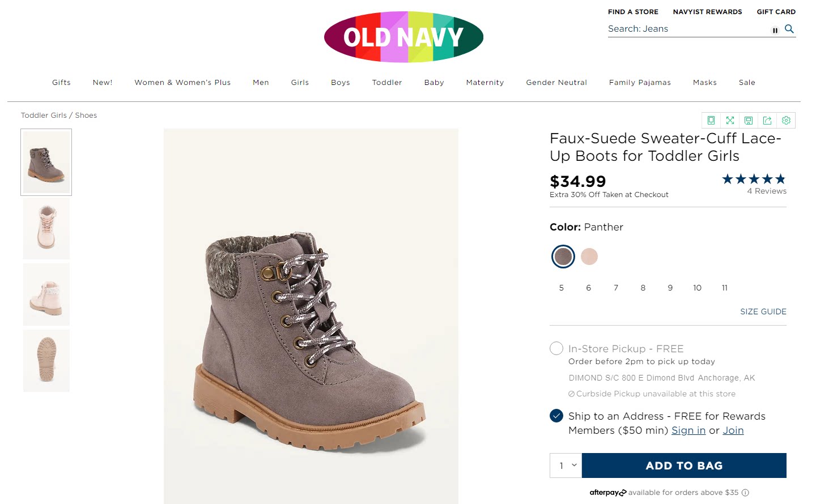Click the green tablet view icon
The width and height of the screenshot is (816, 504).
[711, 121]
